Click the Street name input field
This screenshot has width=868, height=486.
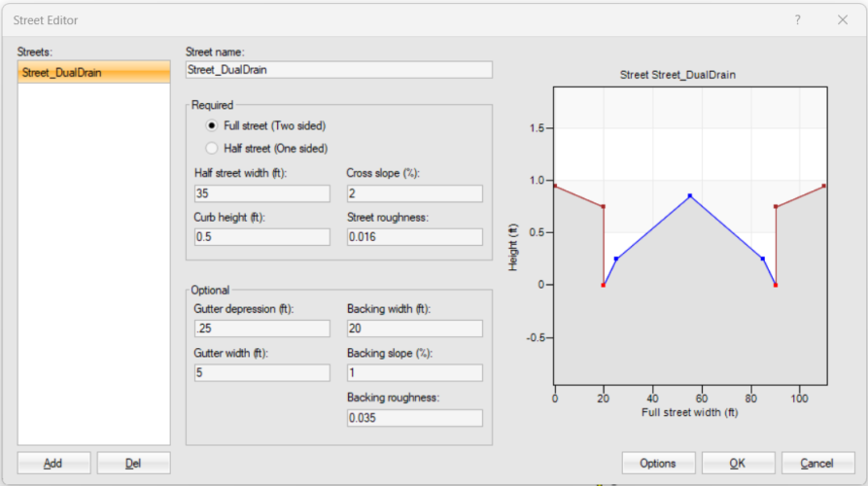(339, 70)
